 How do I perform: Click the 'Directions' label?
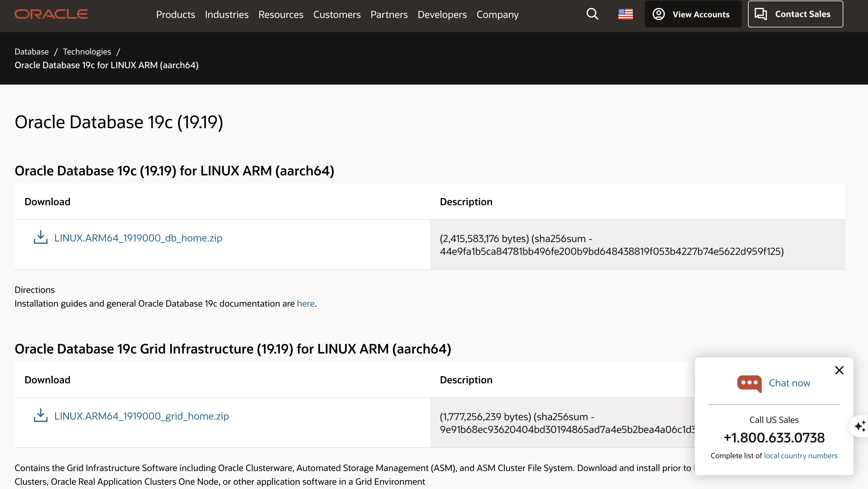click(35, 290)
